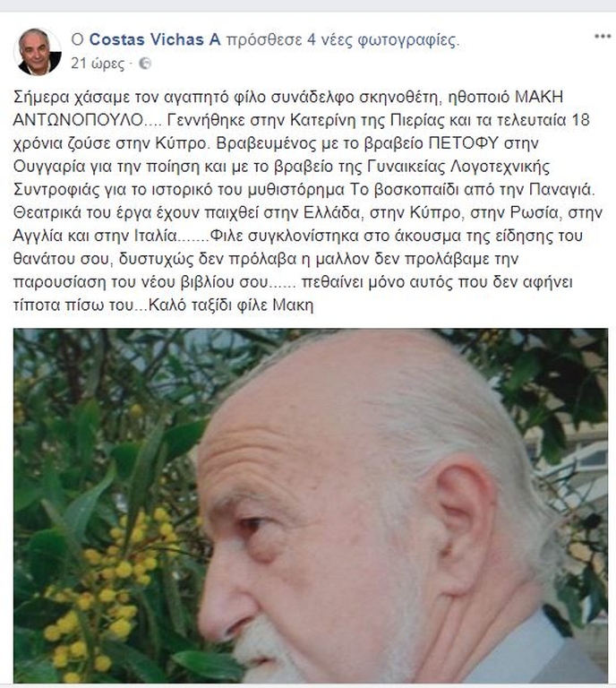Click the name "ΑΝΤΩΝΟΠΟΥΛΟ" in the post text
Image resolution: width=616 pixels, height=688 pixels.
pos(78,120)
